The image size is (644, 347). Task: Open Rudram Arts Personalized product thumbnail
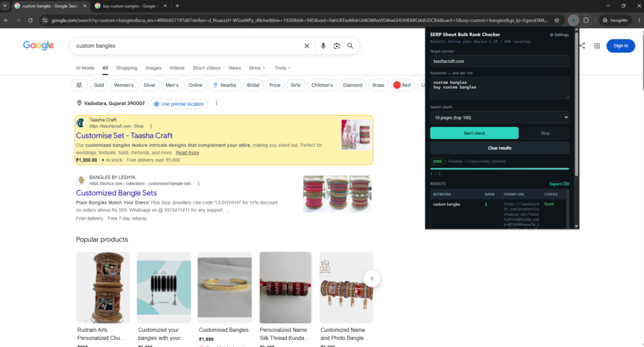pyautogui.click(x=103, y=287)
